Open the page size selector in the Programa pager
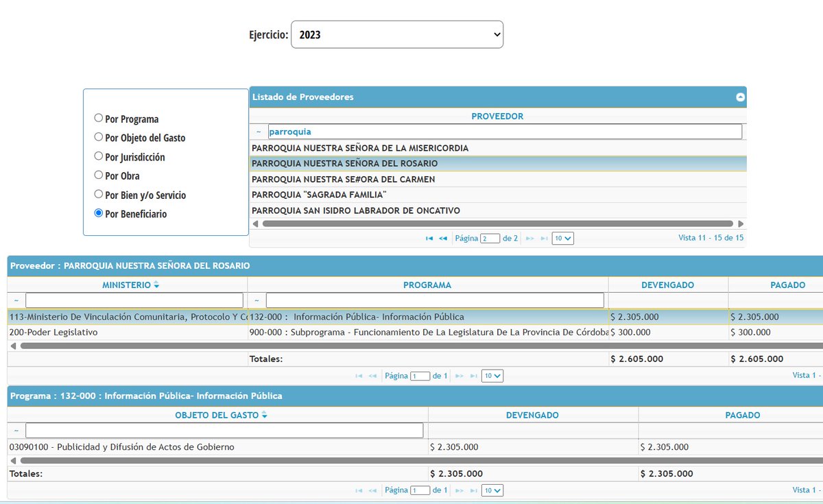The width and height of the screenshot is (823, 504). (492, 490)
